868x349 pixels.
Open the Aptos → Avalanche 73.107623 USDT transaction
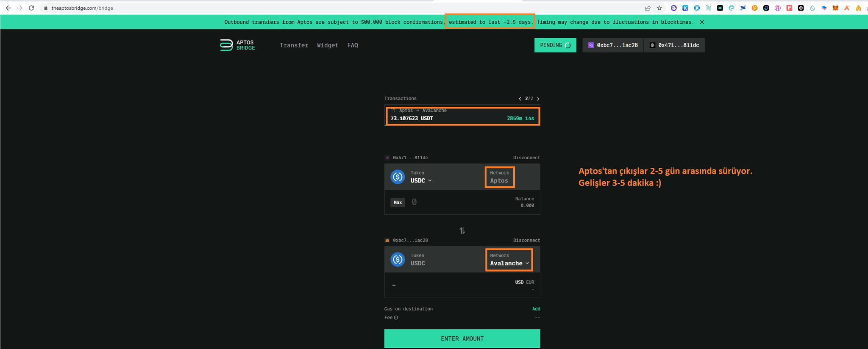coord(462,115)
